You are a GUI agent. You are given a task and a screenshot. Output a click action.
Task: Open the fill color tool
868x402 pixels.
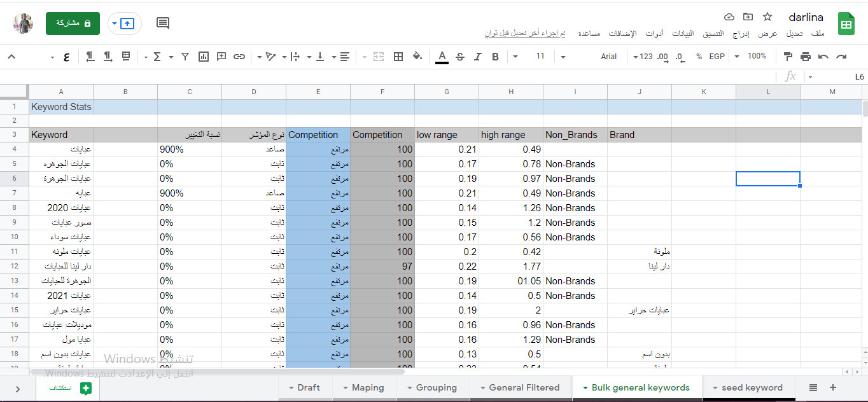point(418,56)
